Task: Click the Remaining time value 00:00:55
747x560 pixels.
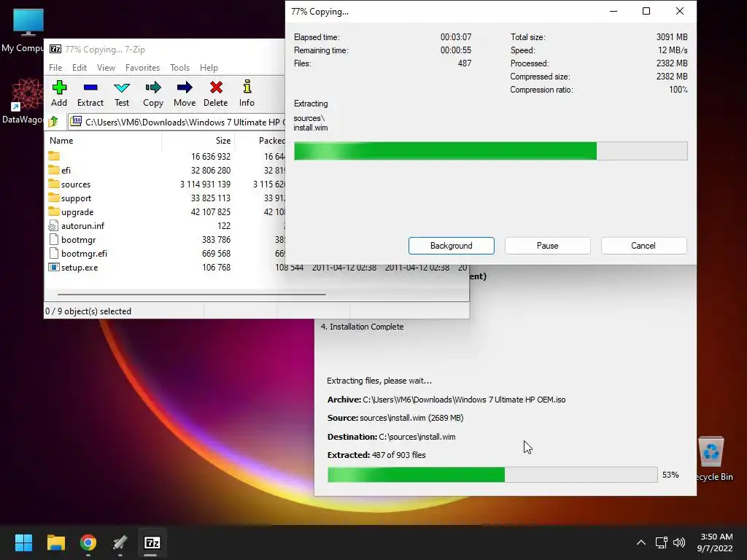Action: click(456, 50)
